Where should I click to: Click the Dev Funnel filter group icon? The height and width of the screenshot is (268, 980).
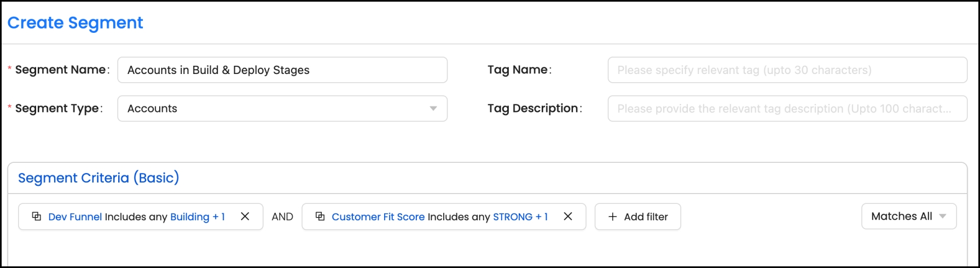[x=37, y=216]
